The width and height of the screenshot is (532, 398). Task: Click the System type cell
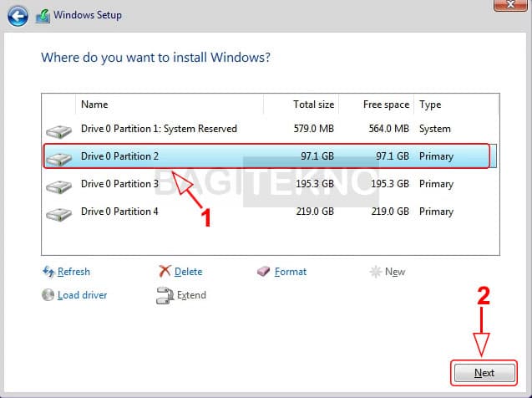pyautogui.click(x=435, y=129)
